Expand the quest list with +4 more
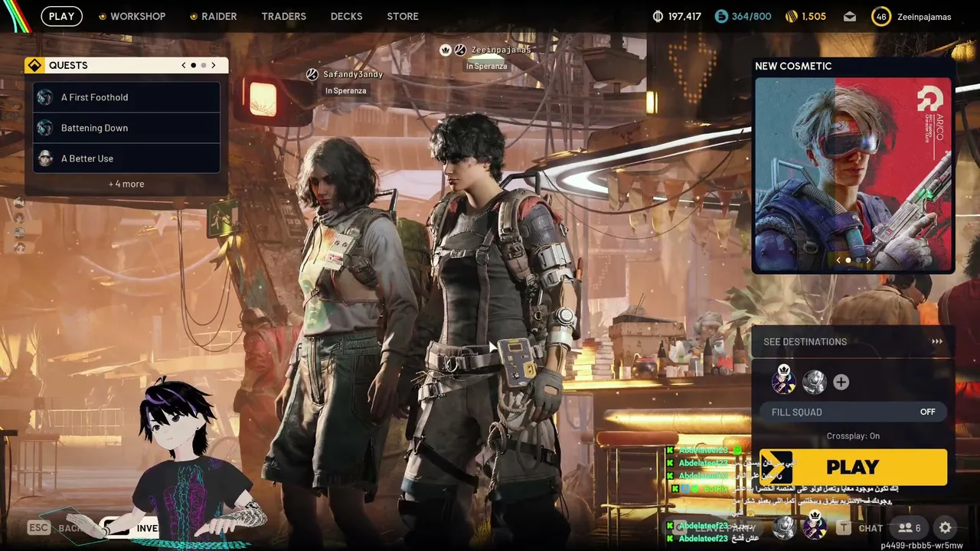This screenshot has width=980, height=551. pyautogui.click(x=126, y=184)
